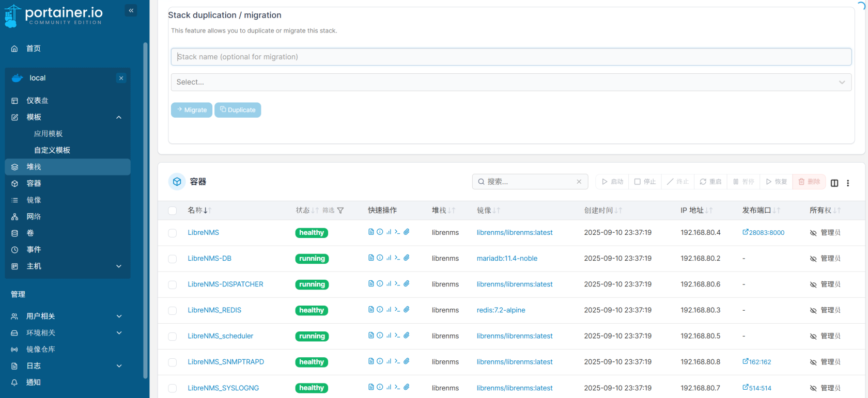Screen dimensions: 868x398
Task: Open console icon for LibreNMS_REDIS
Action: (397, 309)
